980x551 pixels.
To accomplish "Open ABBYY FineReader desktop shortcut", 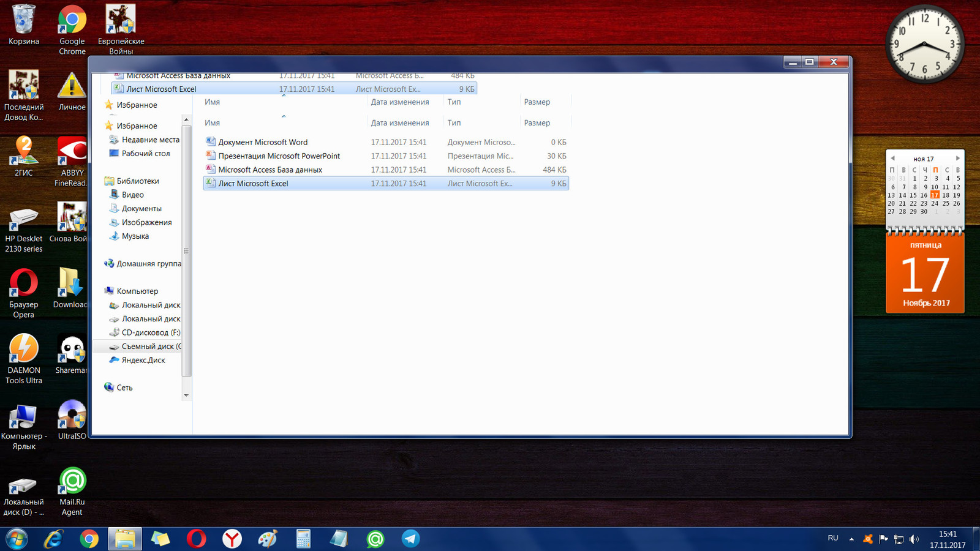I will click(71, 161).
